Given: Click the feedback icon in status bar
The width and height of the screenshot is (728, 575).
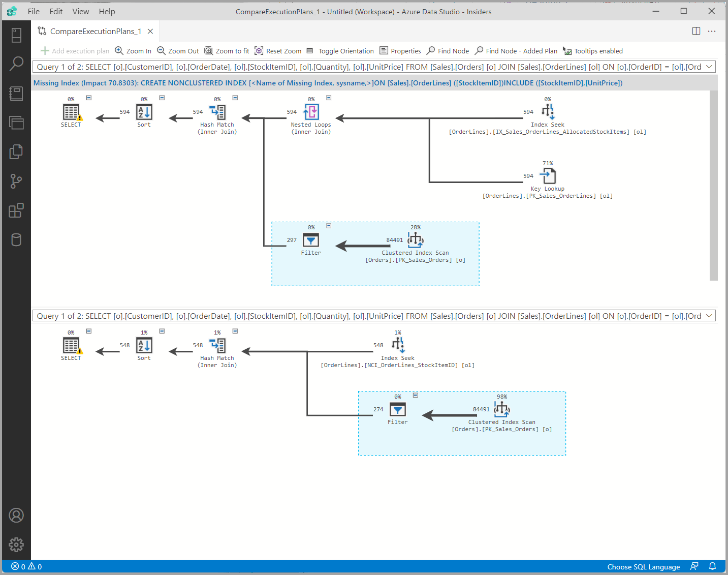Looking at the screenshot, I should coord(694,567).
